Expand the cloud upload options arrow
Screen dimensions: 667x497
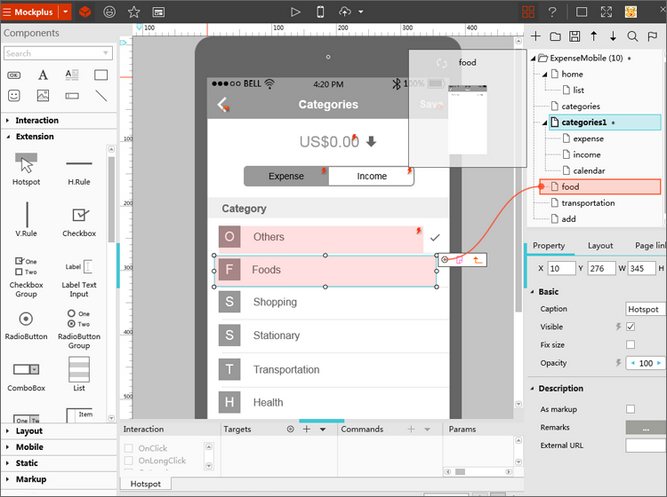tap(361, 12)
